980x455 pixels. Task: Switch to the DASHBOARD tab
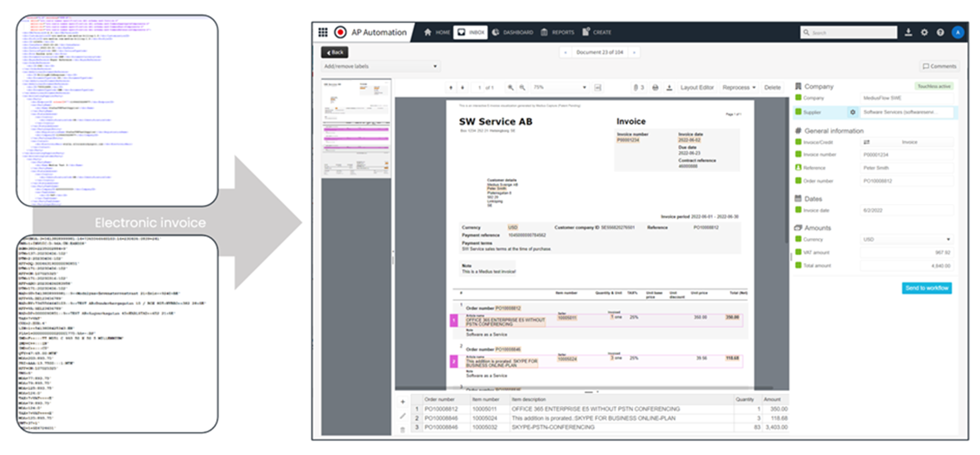tap(512, 32)
